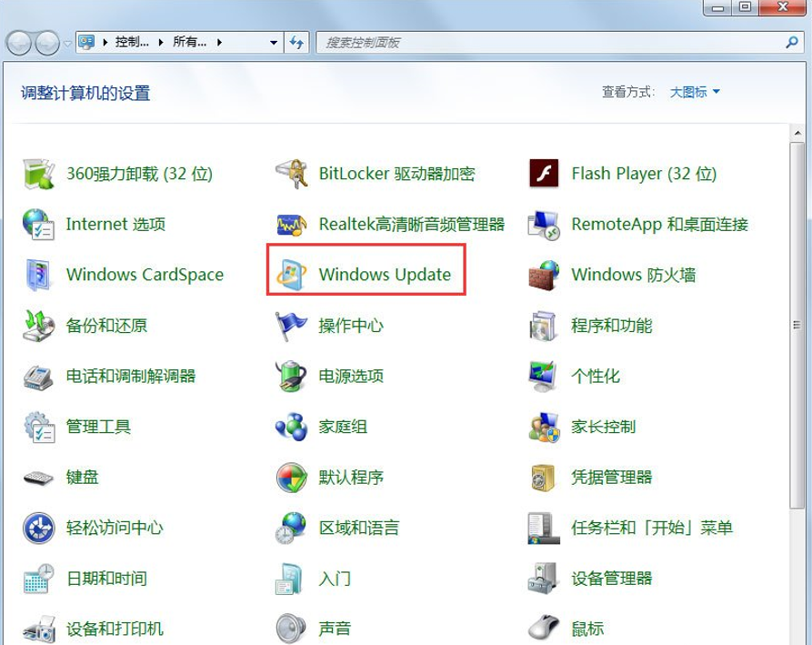The image size is (812, 645).
Task: Open Realtek高清晰音频管理器 icon
Action: [292, 225]
